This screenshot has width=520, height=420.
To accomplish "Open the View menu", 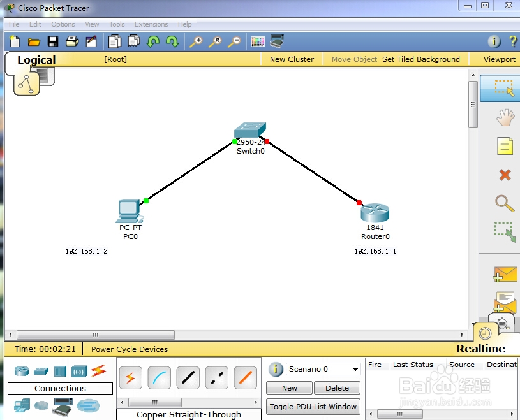I will [92, 24].
